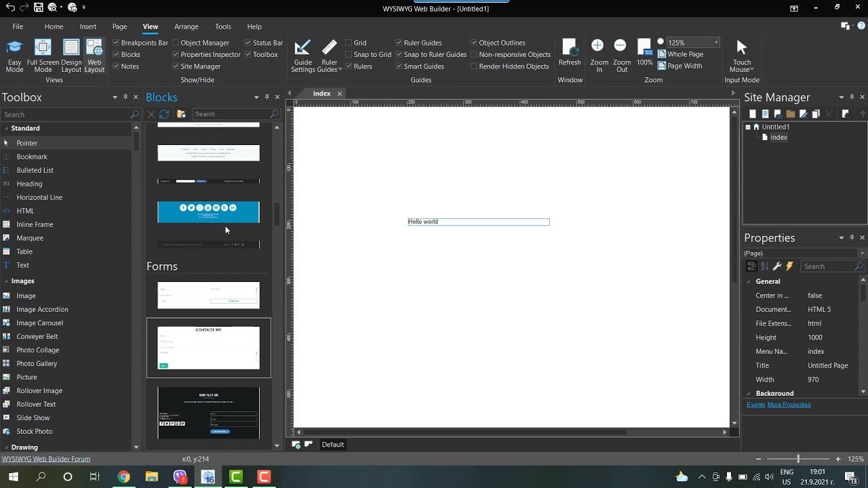Refresh the Blocks panel list
This screenshot has width=868, height=488.
164,114
